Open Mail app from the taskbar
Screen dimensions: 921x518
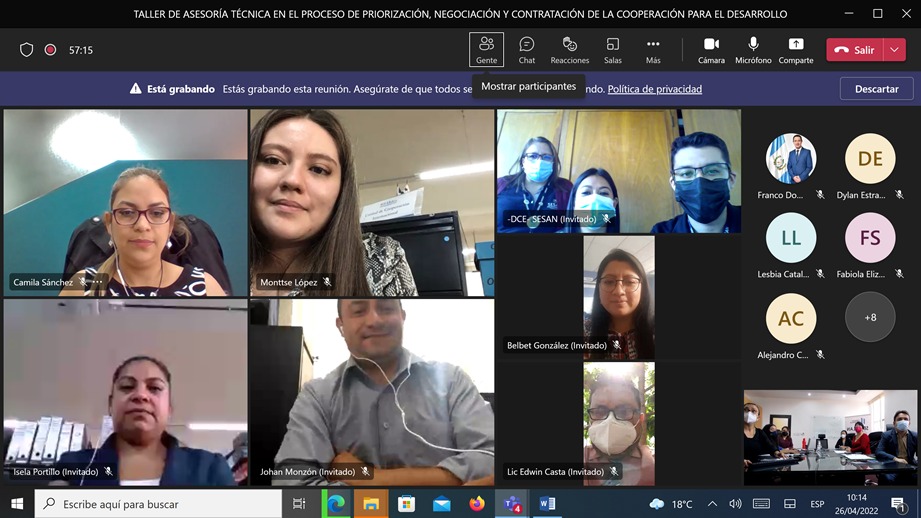(x=442, y=504)
